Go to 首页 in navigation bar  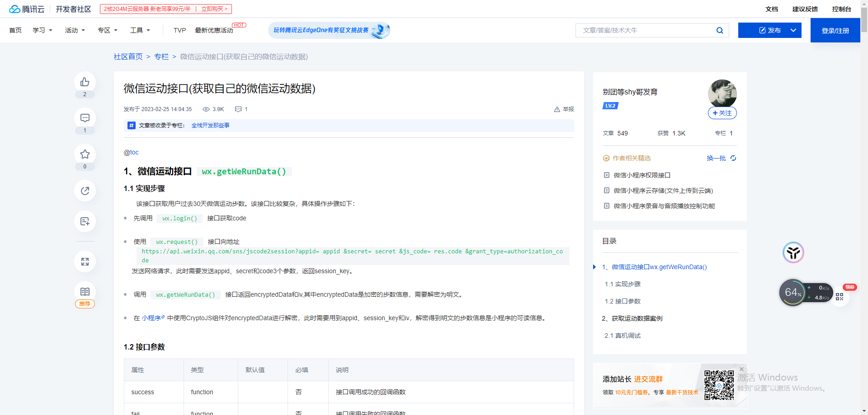[x=15, y=30]
